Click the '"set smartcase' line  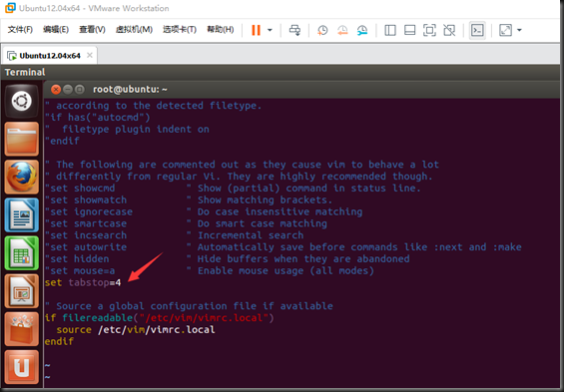pyautogui.click(x=186, y=223)
